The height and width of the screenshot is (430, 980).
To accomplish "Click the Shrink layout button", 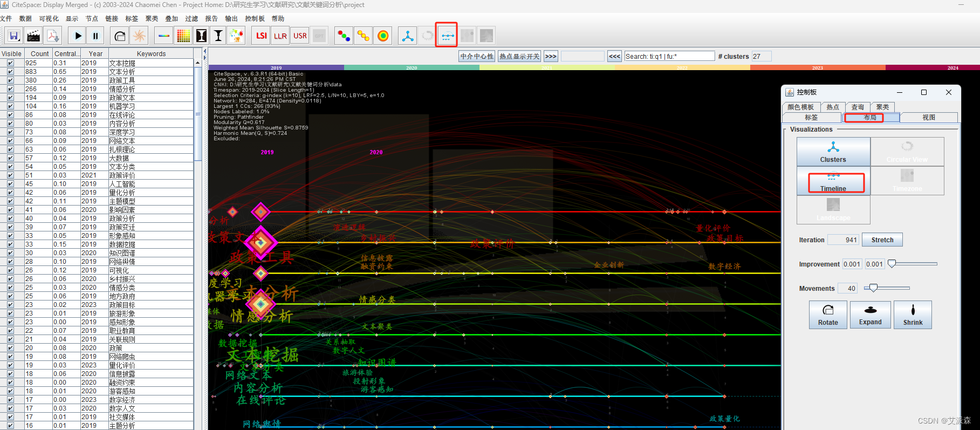I will pos(913,315).
